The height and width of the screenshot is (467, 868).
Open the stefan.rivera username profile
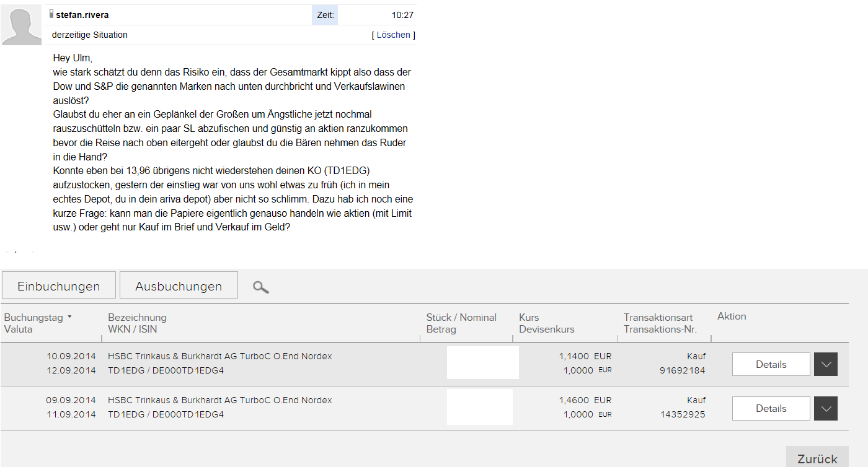[82, 15]
